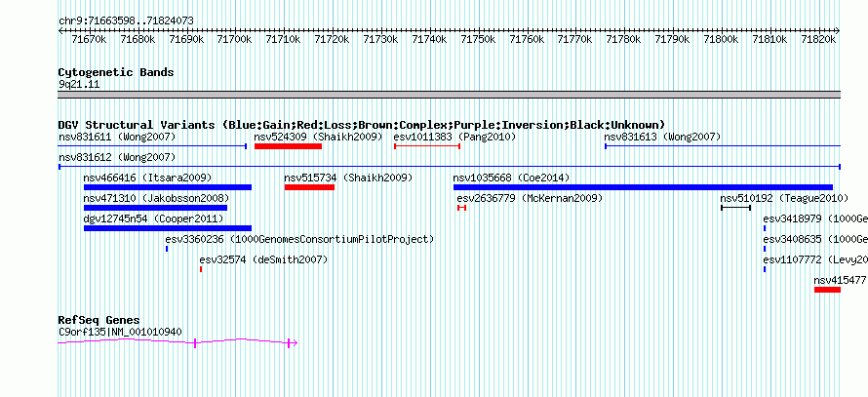This screenshot has height=397, width=868.
Task: Click the 71740k ruler tick label
Action: [x=429, y=39]
